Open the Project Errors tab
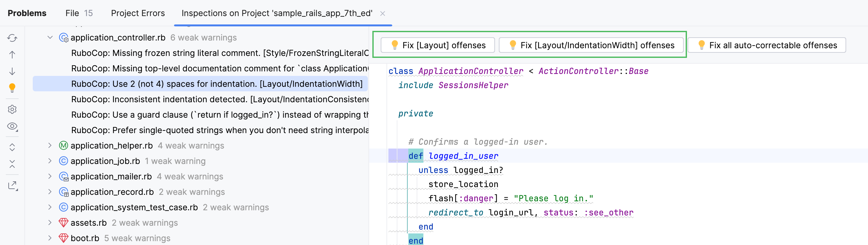 tap(138, 13)
